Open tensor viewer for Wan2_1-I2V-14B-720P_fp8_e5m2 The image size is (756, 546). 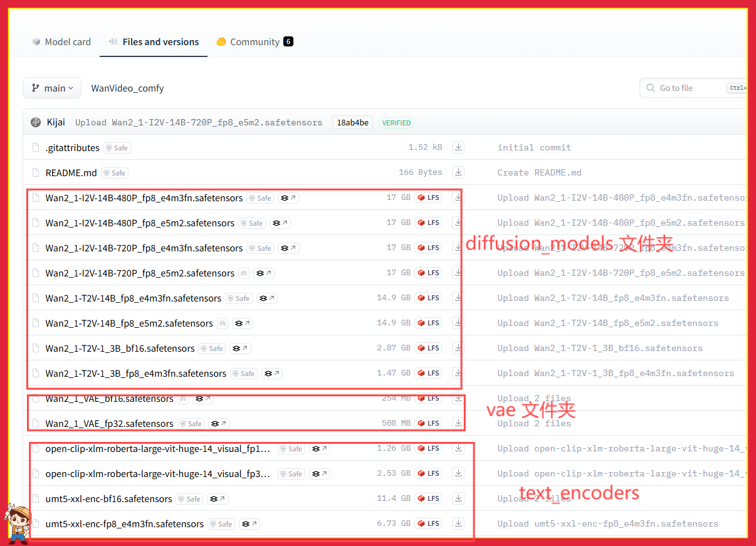coord(263,273)
